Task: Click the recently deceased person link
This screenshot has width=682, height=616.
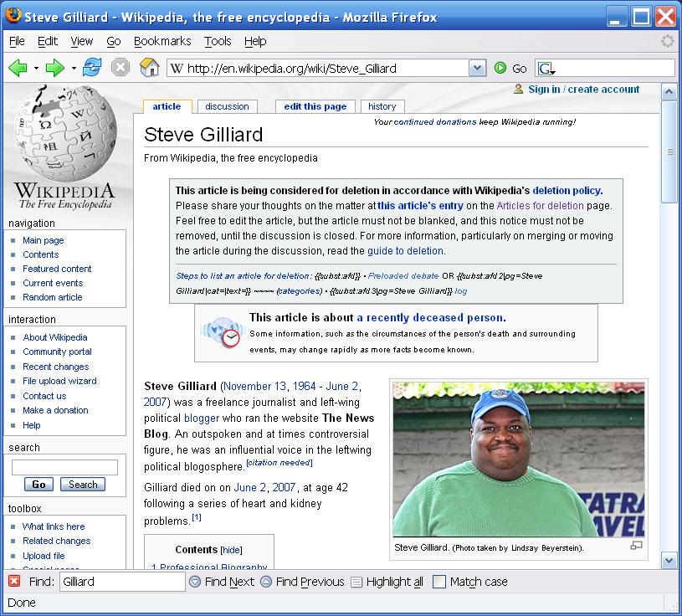Action: click(430, 317)
